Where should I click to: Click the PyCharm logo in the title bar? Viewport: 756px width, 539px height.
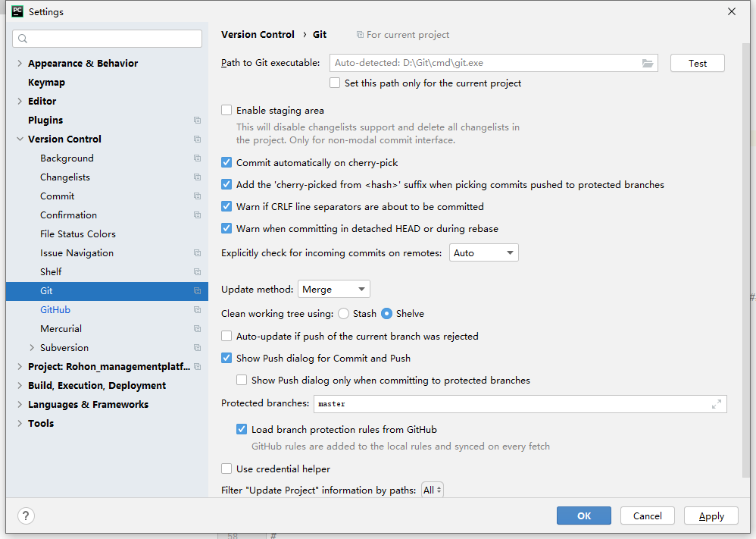(17, 11)
